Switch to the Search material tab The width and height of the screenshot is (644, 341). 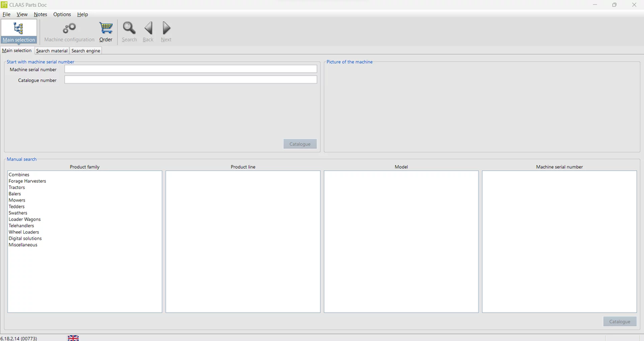click(x=52, y=51)
